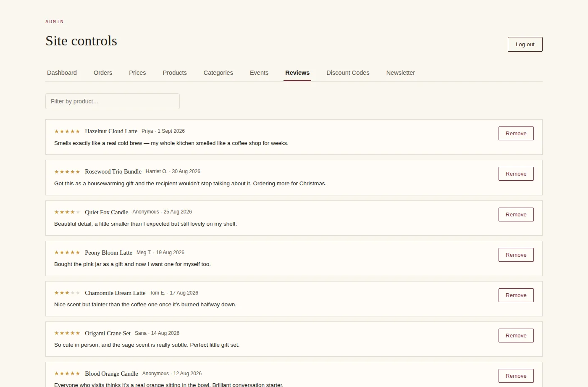Click the Hazelnut Cloud Latte product name

111,131
